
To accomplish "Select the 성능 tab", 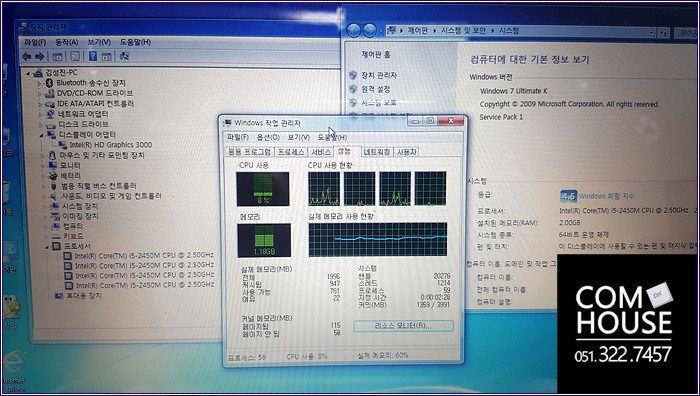I will click(346, 151).
